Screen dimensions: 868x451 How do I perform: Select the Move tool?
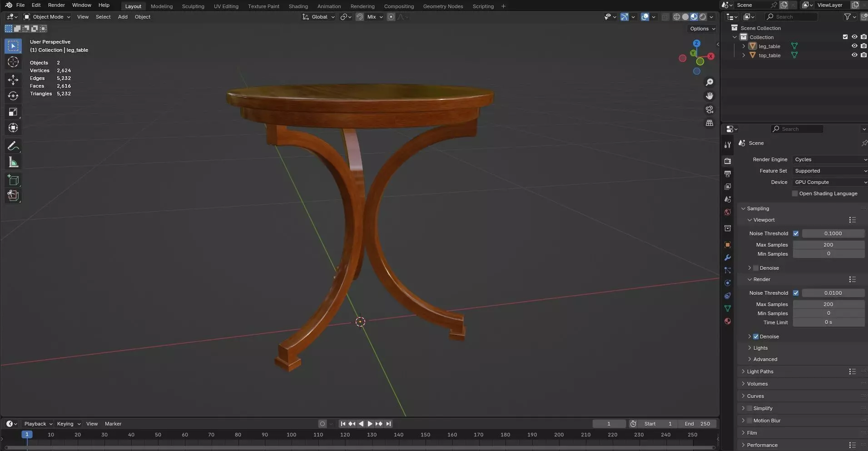point(13,80)
